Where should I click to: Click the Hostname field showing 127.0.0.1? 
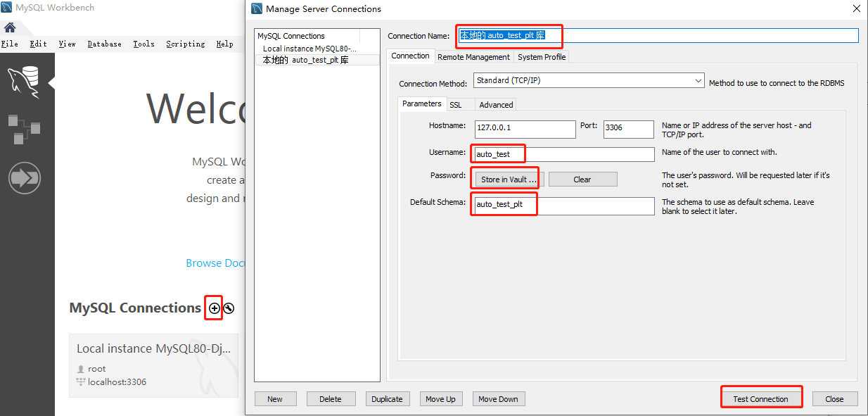tap(525, 129)
